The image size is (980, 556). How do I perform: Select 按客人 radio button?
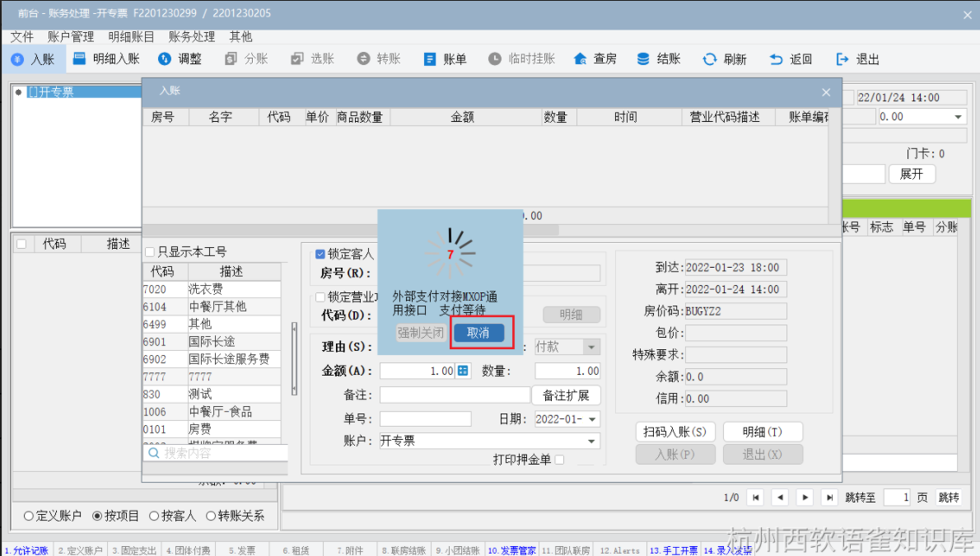click(x=154, y=516)
